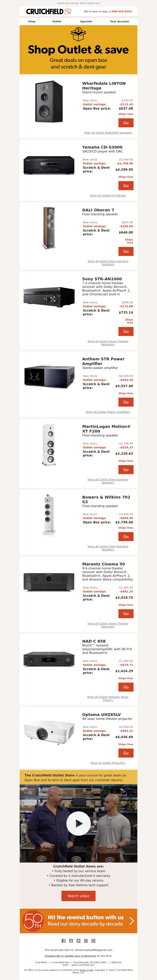Click the Twitter icon
Image resolution: width=157 pixels, height=980 pixels.
[x=78, y=941]
